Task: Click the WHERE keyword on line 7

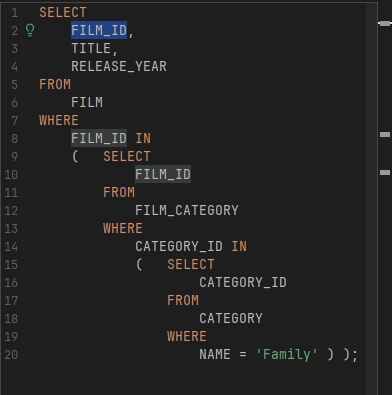Action: click(x=59, y=120)
